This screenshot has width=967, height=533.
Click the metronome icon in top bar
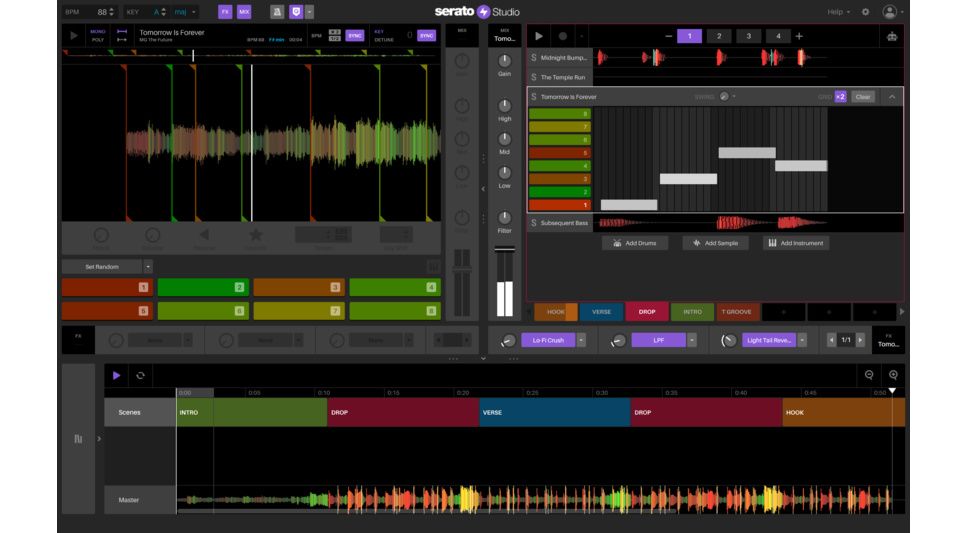[277, 12]
